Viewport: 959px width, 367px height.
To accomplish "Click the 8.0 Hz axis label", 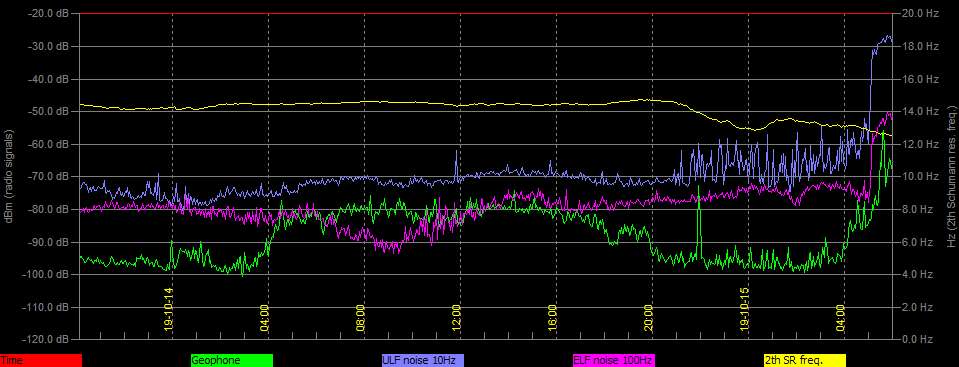I will coord(917,209).
